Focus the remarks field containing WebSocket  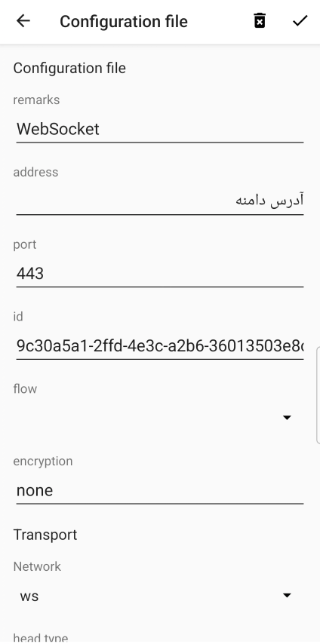(159, 130)
